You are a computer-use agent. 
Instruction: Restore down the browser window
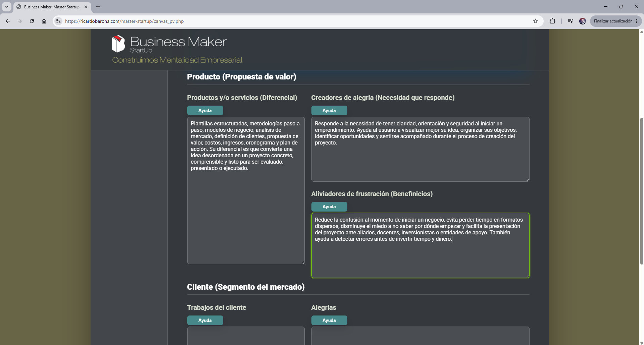[621, 7]
